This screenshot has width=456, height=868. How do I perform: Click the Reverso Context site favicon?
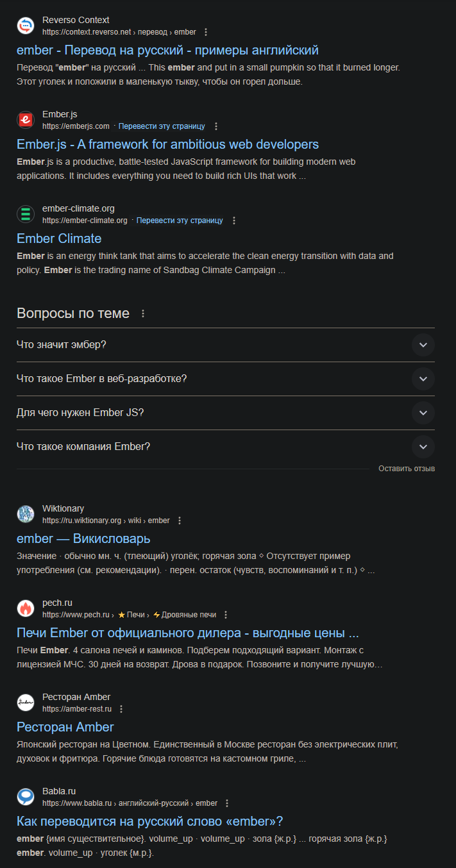pos(26,26)
